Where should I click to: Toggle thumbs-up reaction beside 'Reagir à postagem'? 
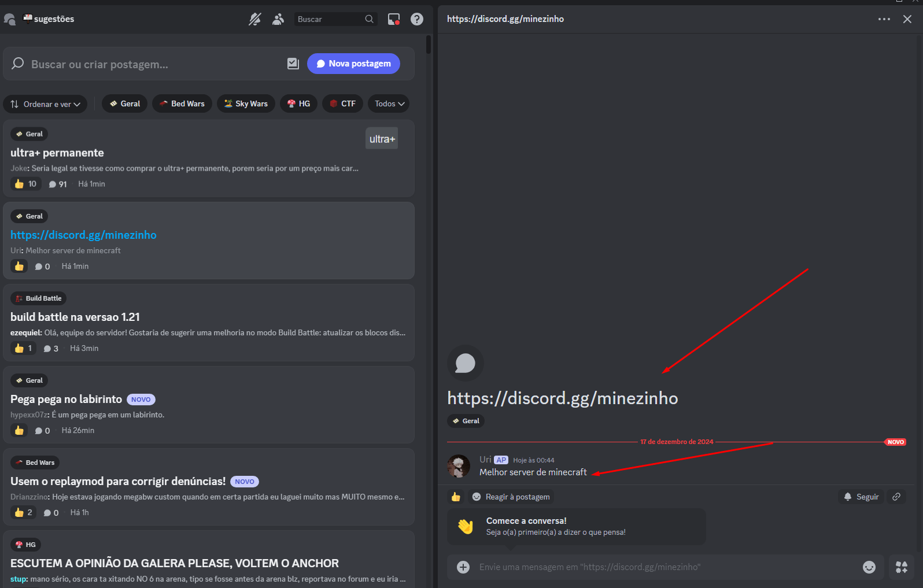tap(456, 497)
